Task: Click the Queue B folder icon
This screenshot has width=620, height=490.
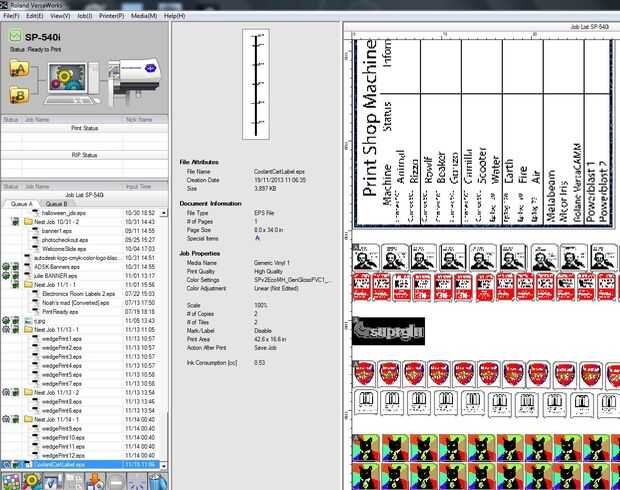Action: tap(20, 95)
